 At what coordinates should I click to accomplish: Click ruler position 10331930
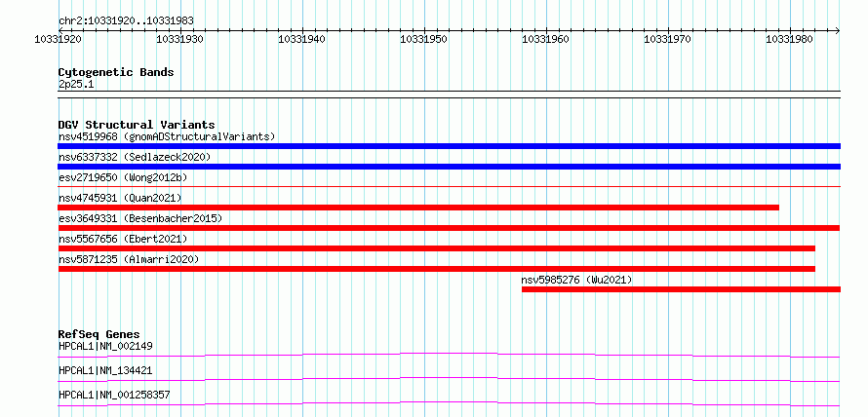(180, 39)
